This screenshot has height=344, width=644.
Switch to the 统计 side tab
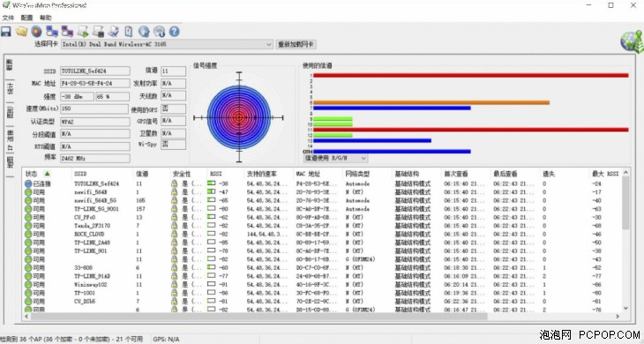tap(10, 88)
